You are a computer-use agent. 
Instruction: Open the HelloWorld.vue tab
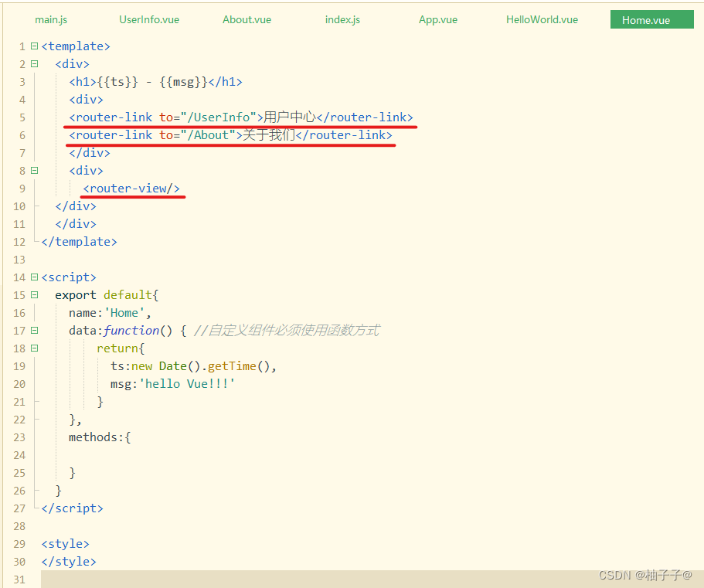pos(542,20)
